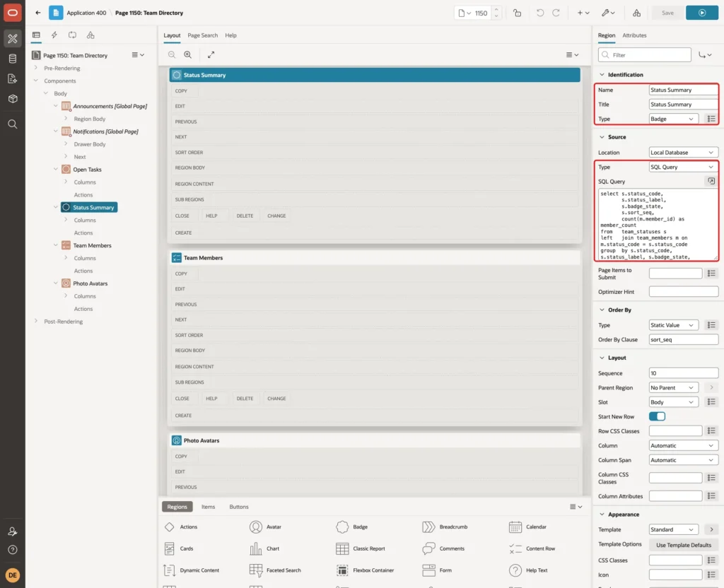The image size is (724, 588).
Task: Switch to the Processing tab icon
Action: (72, 35)
